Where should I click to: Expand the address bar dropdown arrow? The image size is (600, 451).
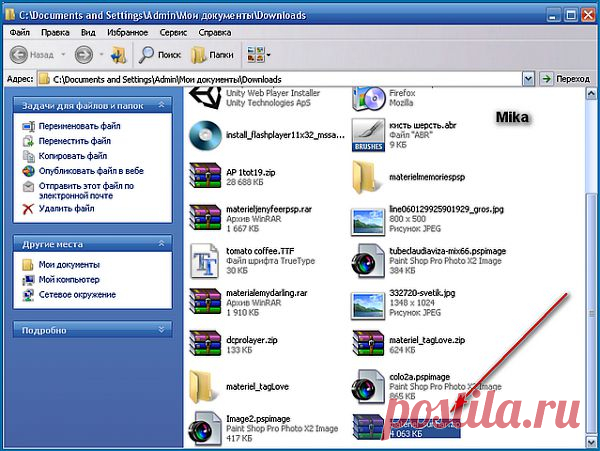[527, 78]
